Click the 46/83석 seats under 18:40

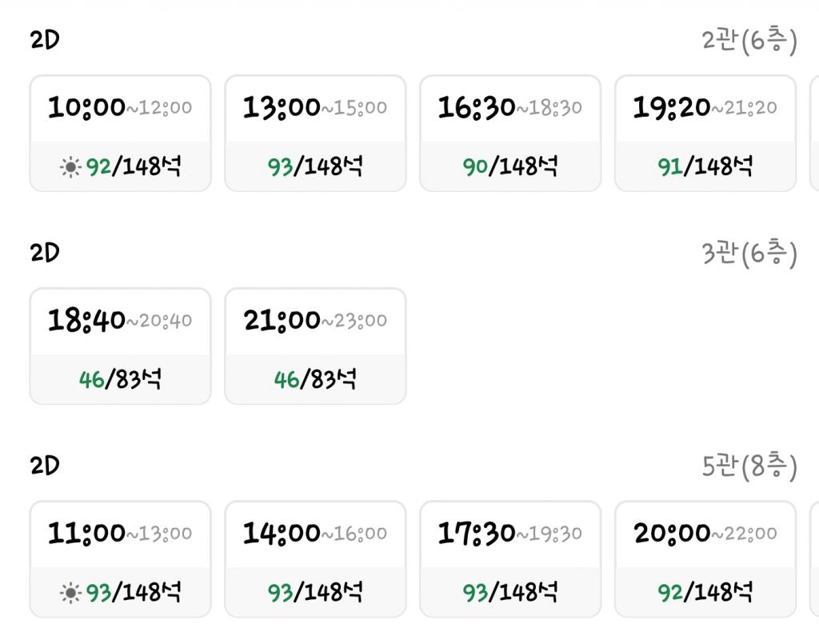pyautogui.click(x=120, y=379)
